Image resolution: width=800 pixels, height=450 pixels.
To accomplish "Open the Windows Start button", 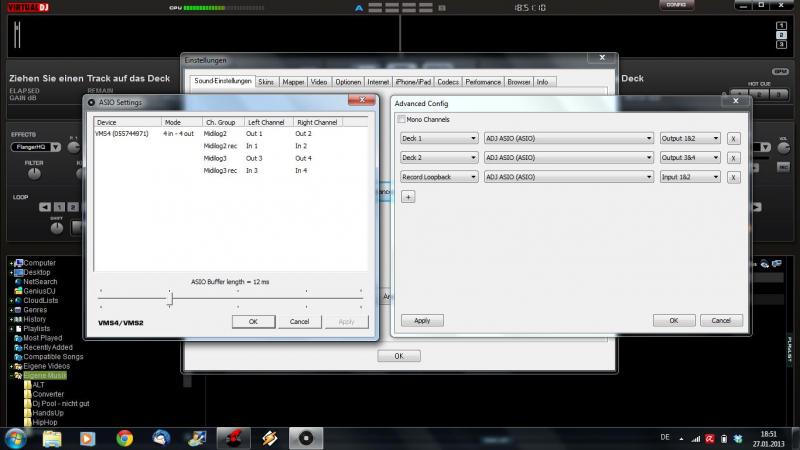I will 15,438.
